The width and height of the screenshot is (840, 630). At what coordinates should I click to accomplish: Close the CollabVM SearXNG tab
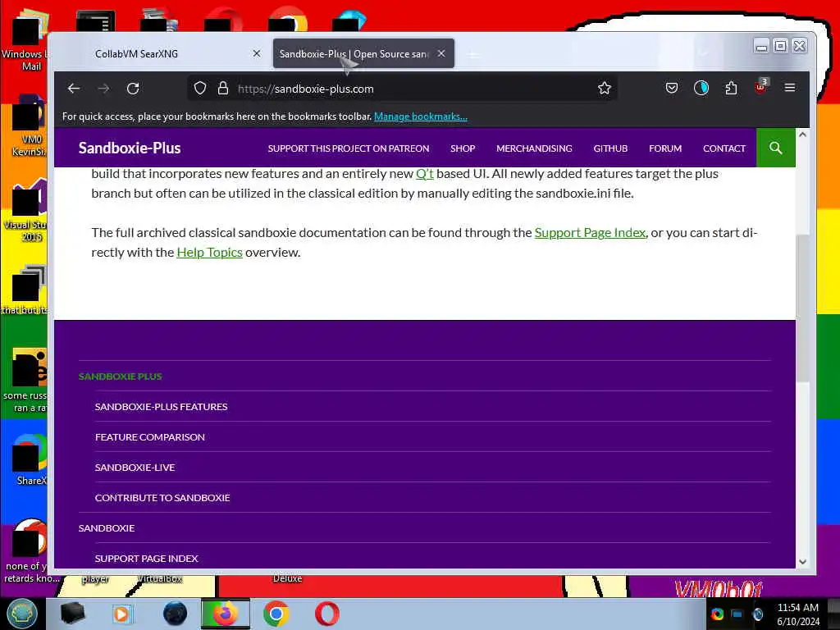point(257,53)
